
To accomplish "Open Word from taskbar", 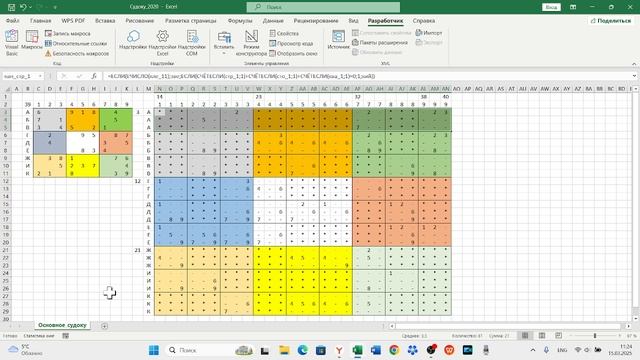I will tap(376, 350).
